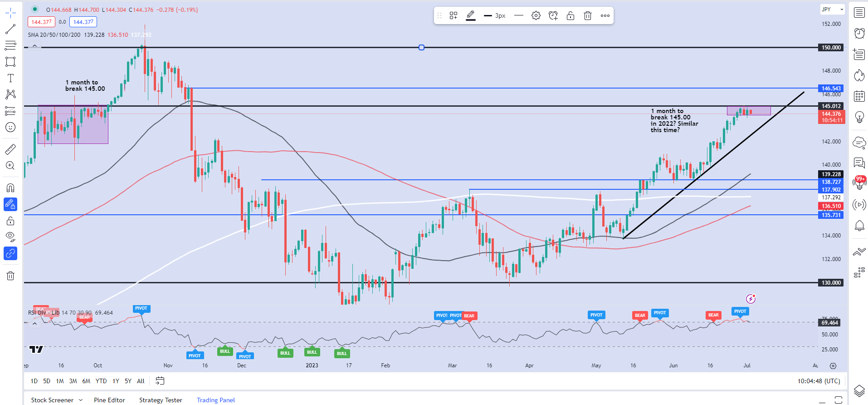This screenshot has width=868, height=405.
Task: Open the alerts panel clock icon
Action: [x=859, y=33]
